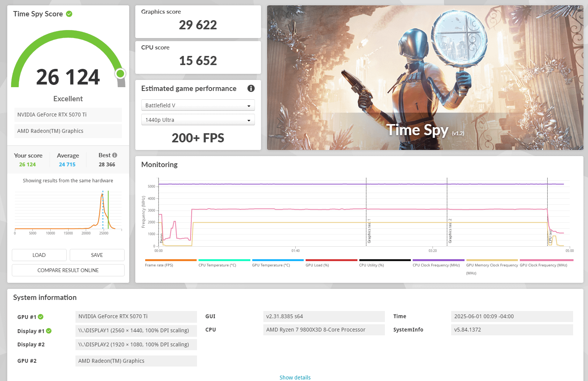Click the Average score 24 715
The width and height of the screenshot is (588, 381).
pos(67,164)
